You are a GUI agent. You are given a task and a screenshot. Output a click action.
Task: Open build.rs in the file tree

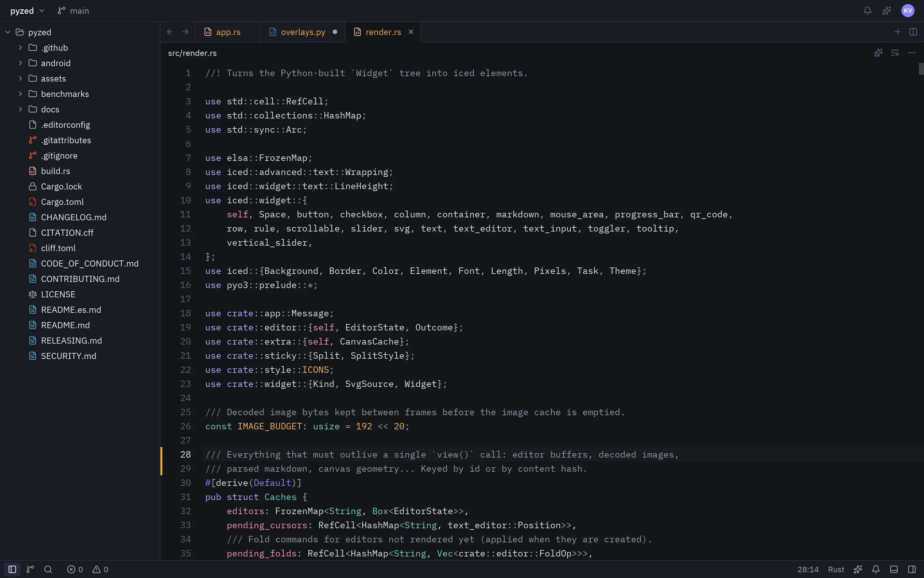[80, 171]
